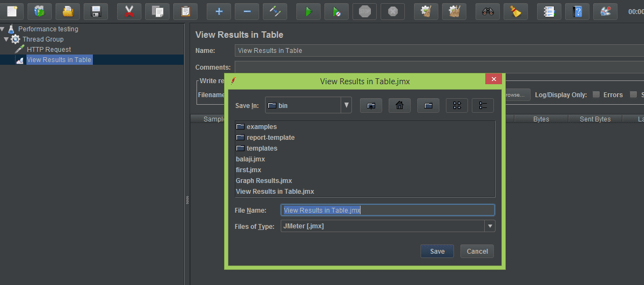Select the examples folder
This screenshot has width=644, height=285.
257,127
